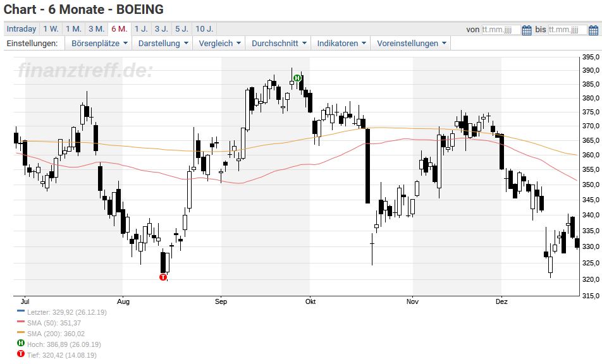Click the 'SMA (200): 360,02' legend entry
The height and width of the screenshot is (364, 602).
56,334
